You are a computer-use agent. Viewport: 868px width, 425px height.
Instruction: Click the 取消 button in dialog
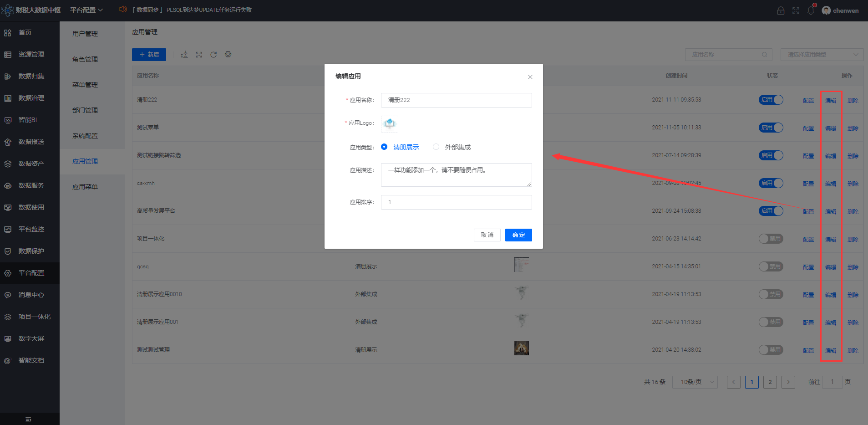click(487, 235)
